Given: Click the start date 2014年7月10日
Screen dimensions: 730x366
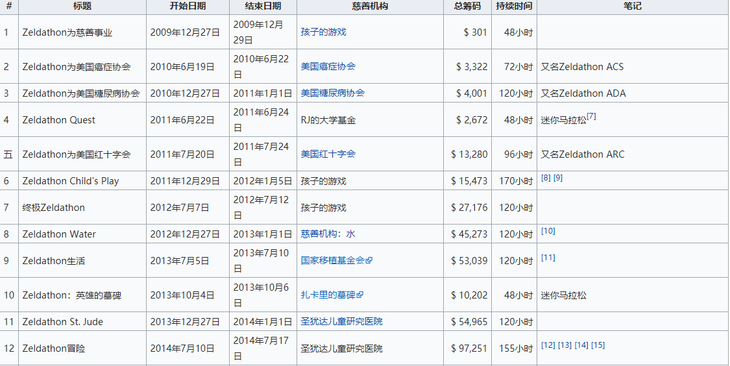Looking at the screenshot, I should 182,348.
